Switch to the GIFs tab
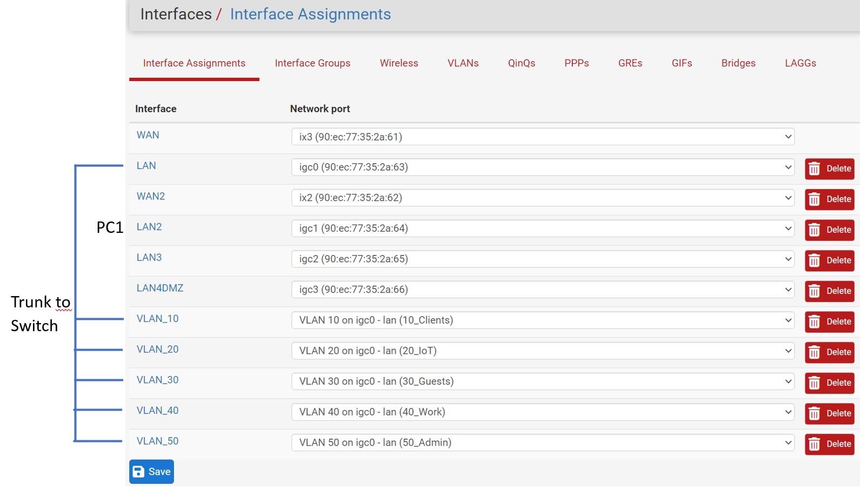This screenshot has width=868, height=503. tap(682, 63)
